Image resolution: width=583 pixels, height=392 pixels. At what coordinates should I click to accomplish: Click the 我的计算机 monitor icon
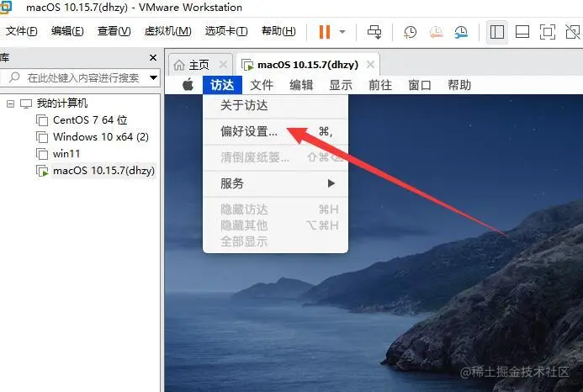pyautogui.click(x=26, y=103)
